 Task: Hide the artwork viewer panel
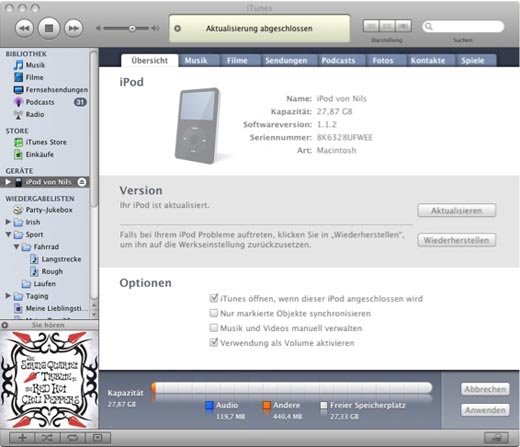tap(98, 438)
